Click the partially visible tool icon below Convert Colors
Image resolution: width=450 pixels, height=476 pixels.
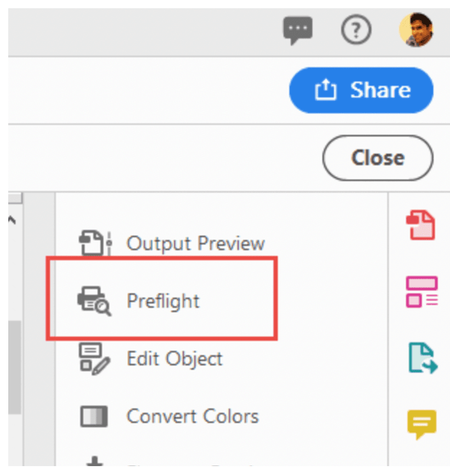[95, 461]
